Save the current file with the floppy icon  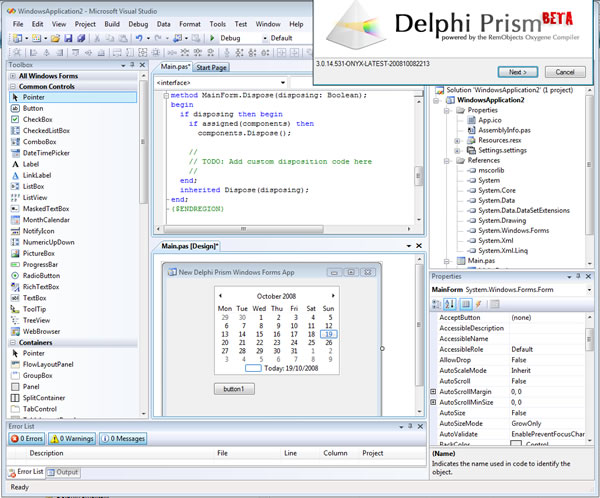point(68,38)
